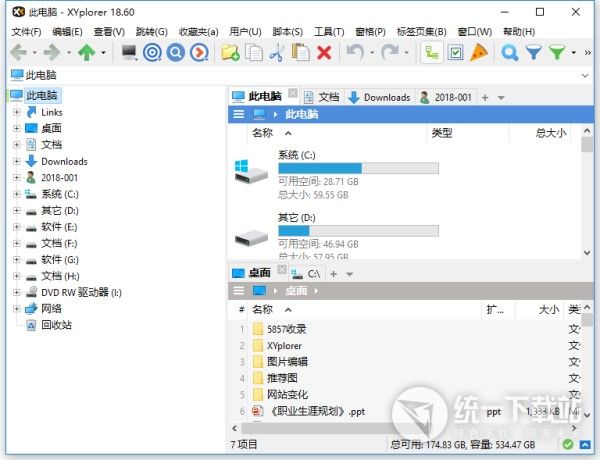The height and width of the screenshot is (460, 600).
Task: Open the 收藏夹(a) menu
Action: pyautogui.click(x=199, y=32)
